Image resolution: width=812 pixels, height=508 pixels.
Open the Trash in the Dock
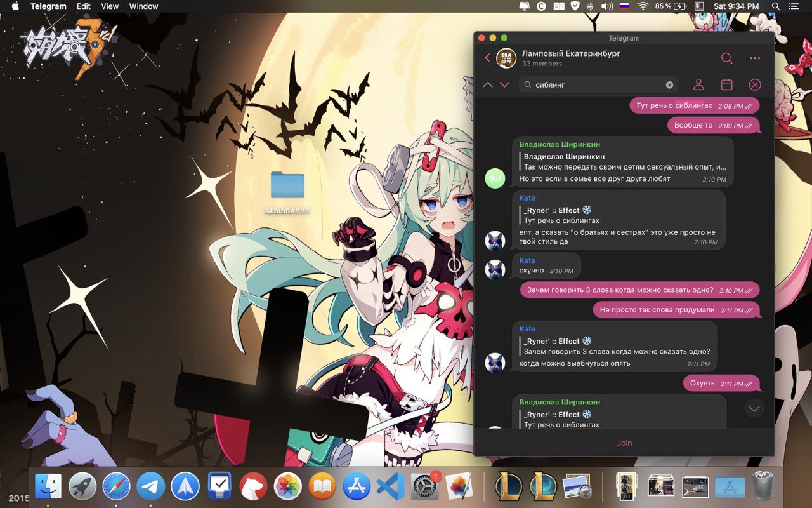click(x=764, y=487)
